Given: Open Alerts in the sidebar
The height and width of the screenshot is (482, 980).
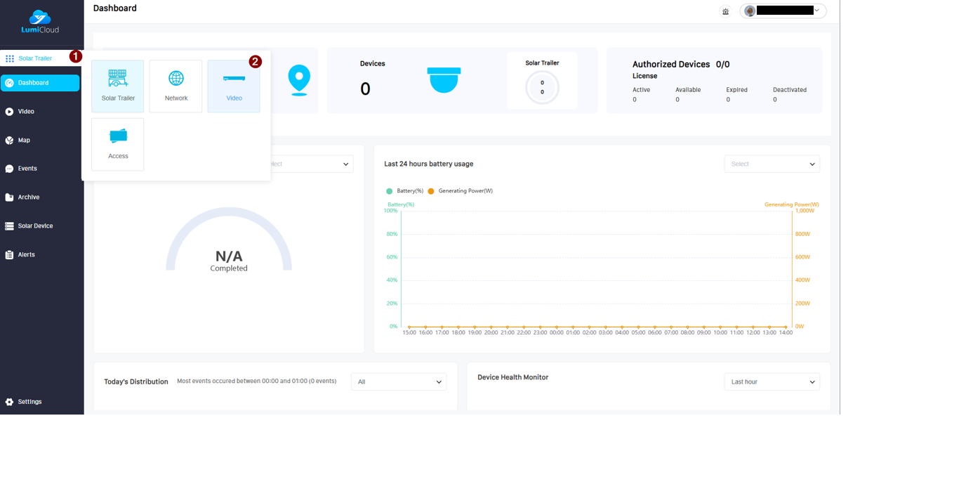Looking at the screenshot, I should click(26, 254).
